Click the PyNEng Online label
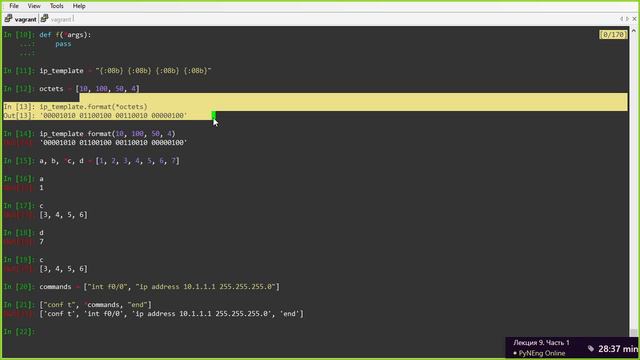The image size is (640, 360). (x=542, y=353)
